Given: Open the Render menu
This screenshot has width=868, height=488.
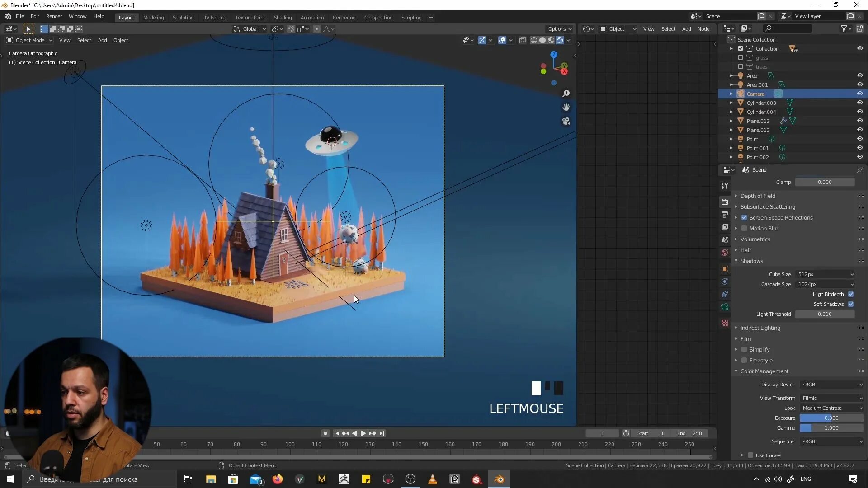Looking at the screenshot, I should pyautogui.click(x=54, y=16).
